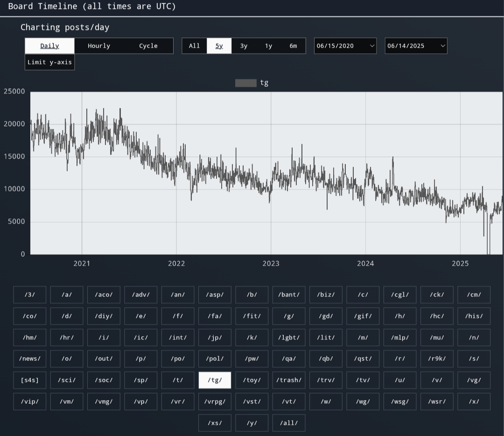Select the /b/ board

[x=252, y=295]
